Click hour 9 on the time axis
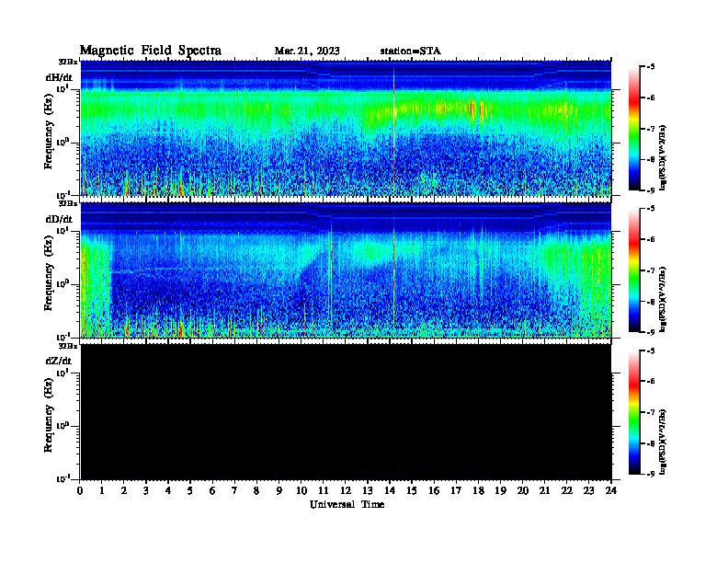This screenshot has height=563, width=728. [x=279, y=490]
